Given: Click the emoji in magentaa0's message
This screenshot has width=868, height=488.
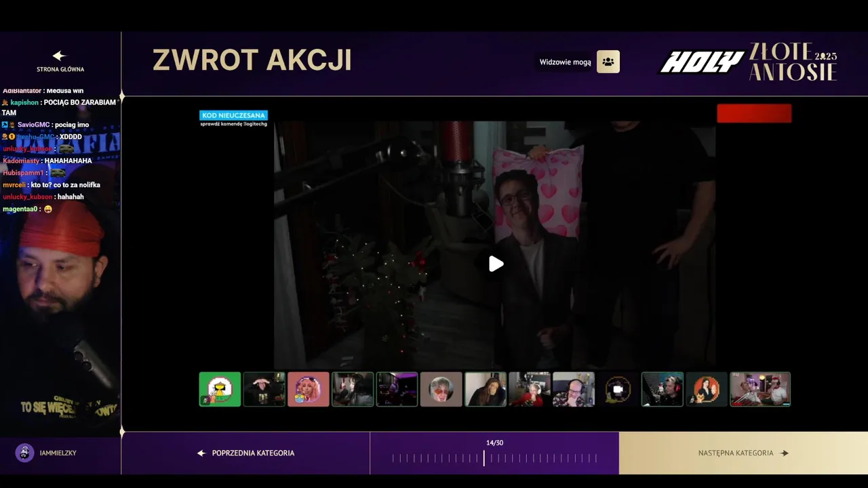Looking at the screenshot, I should [x=48, y=209].
